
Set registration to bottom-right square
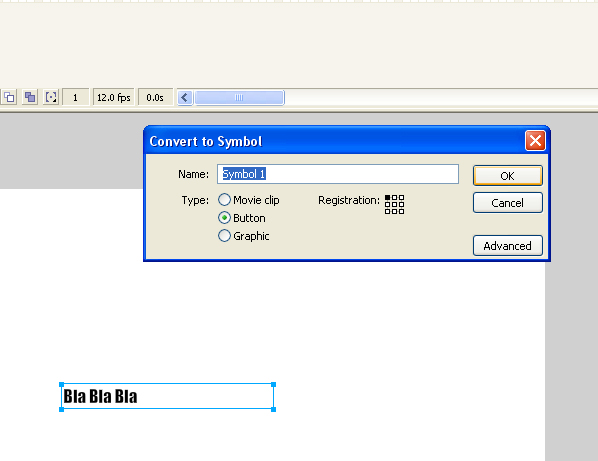(x=401, y=211)
